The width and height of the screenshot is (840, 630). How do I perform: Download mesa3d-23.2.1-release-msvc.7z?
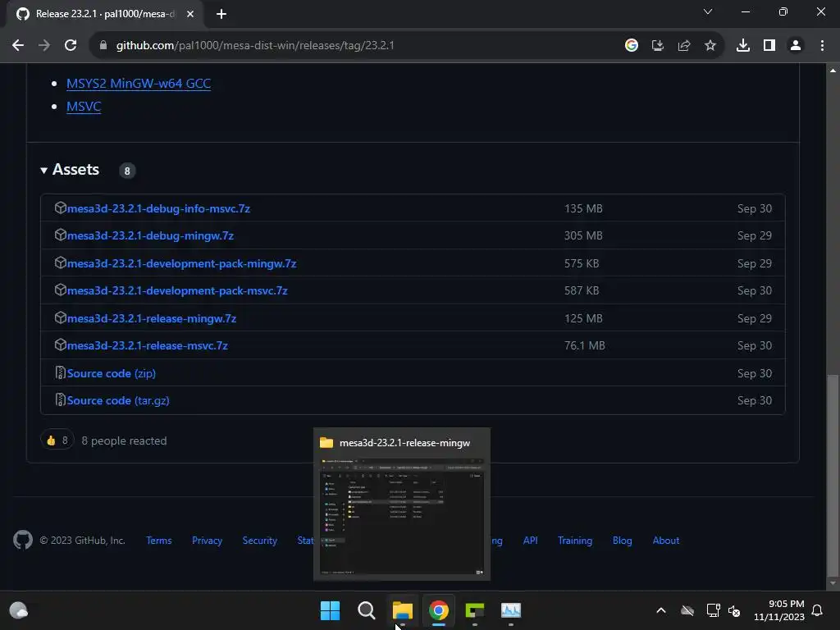148,345
